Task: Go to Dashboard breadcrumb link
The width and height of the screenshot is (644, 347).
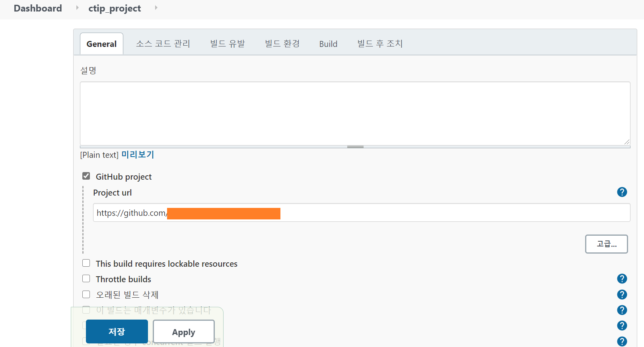Action: [38, 8]
